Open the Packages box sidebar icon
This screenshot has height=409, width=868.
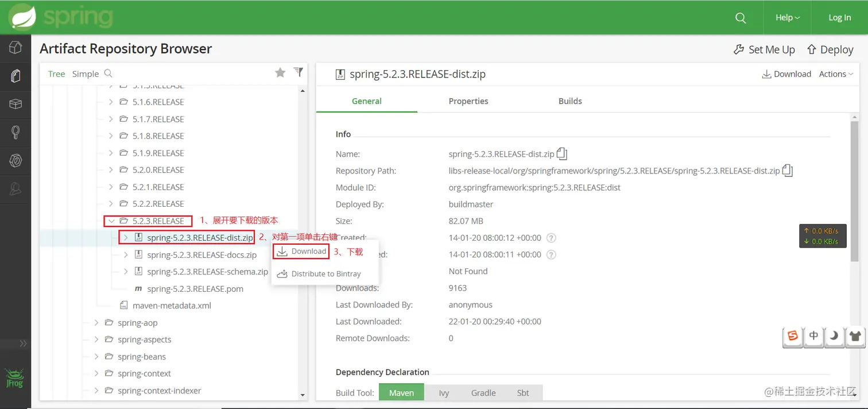(15, 104)
